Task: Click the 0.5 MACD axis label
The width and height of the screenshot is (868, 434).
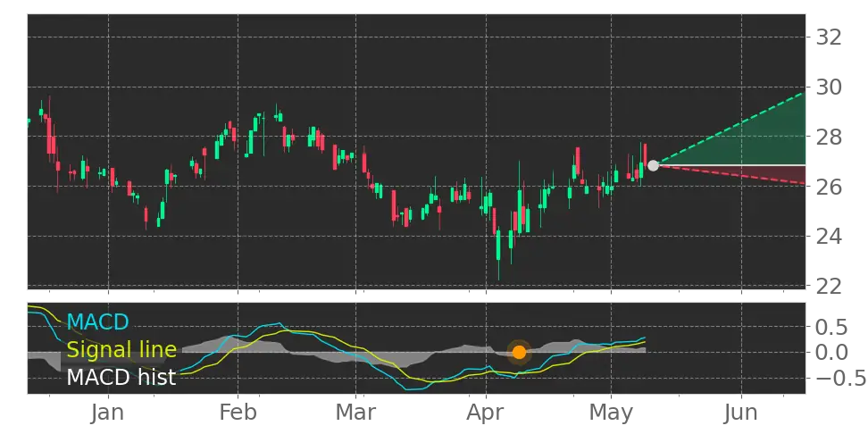Action: (833, 327)
